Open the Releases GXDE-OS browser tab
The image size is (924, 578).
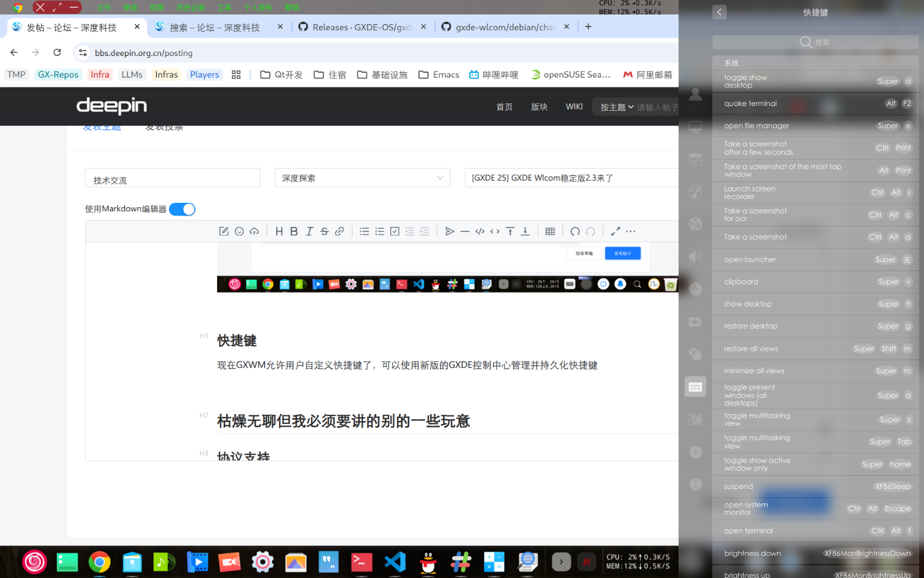coord(363,27)
